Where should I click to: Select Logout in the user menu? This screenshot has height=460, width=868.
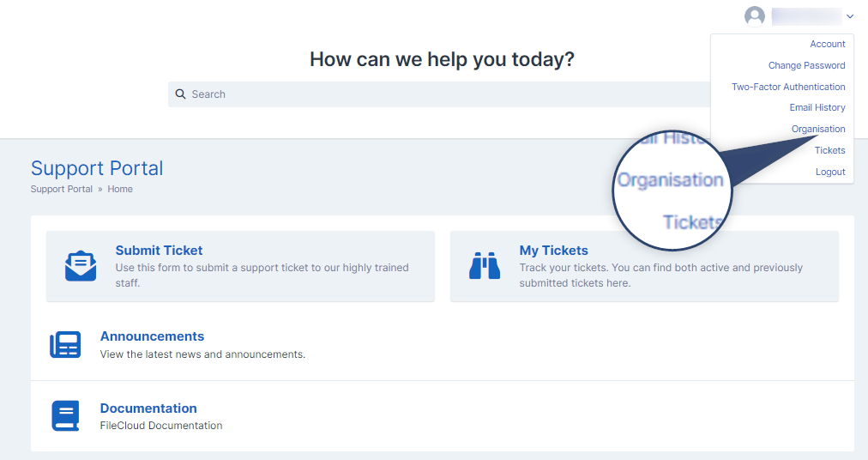point(830,172)
